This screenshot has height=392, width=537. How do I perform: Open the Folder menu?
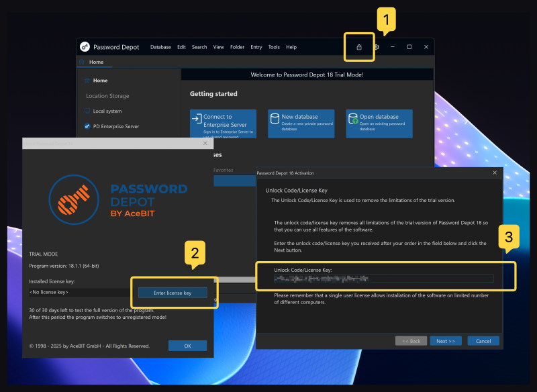point(238,47)
